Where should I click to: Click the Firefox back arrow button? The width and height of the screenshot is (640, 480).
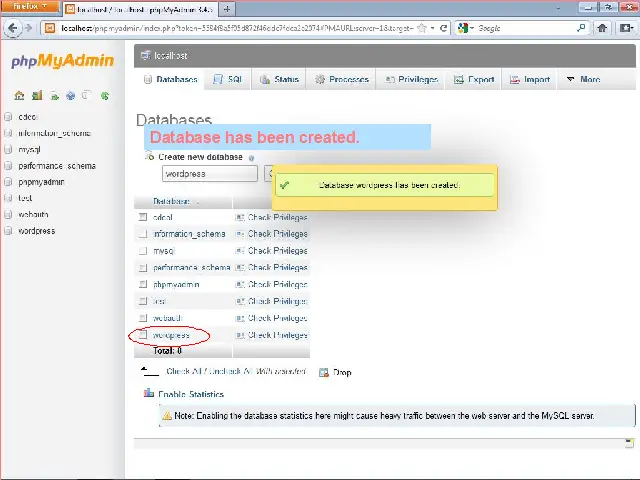click(x=12, y=28)
